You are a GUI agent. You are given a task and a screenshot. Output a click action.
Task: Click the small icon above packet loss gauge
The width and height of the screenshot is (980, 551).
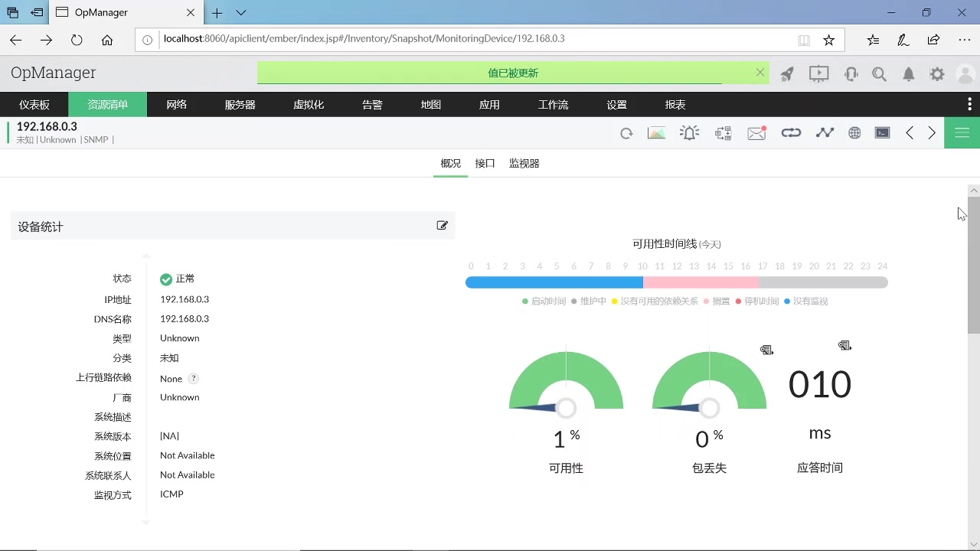tap(766, 350)
